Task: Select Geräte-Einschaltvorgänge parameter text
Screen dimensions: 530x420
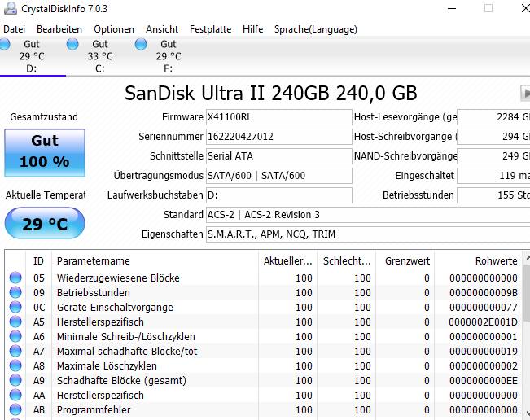Action: 115,308
